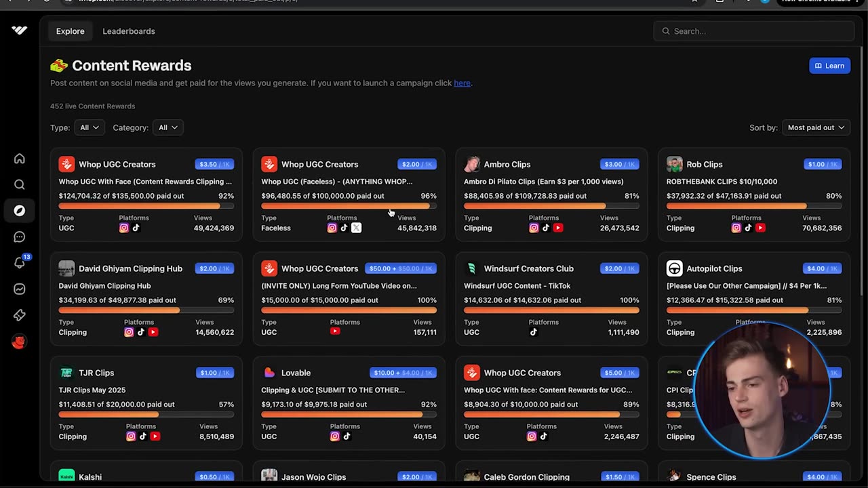Viewport: 868px width, 488px height.
Task: Click the TJR Clips logo
Action: [66, 373]
